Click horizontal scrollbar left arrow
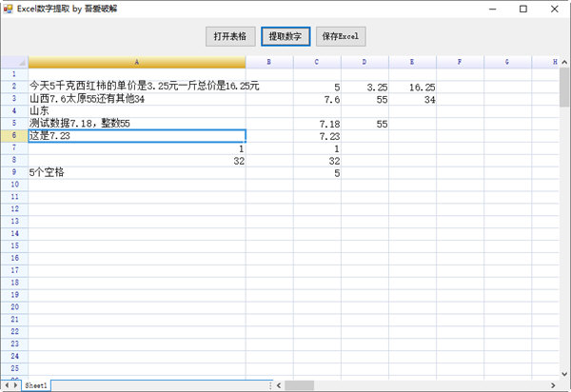This screenshot has height=392, width=571. click(278, 385)
